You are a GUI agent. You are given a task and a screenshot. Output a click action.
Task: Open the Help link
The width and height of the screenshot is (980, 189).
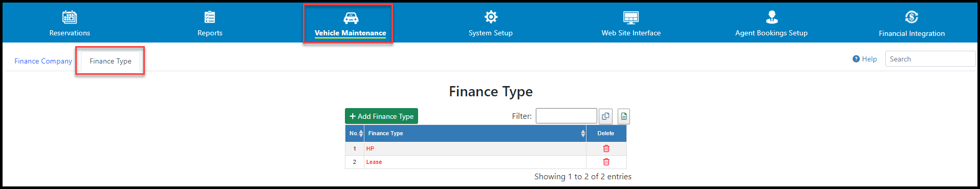pyautogui.click(x=865, y=59)
